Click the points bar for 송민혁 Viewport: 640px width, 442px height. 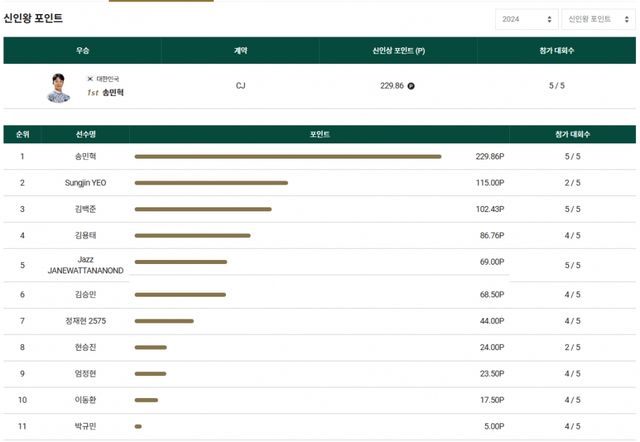tap(287, 156)
